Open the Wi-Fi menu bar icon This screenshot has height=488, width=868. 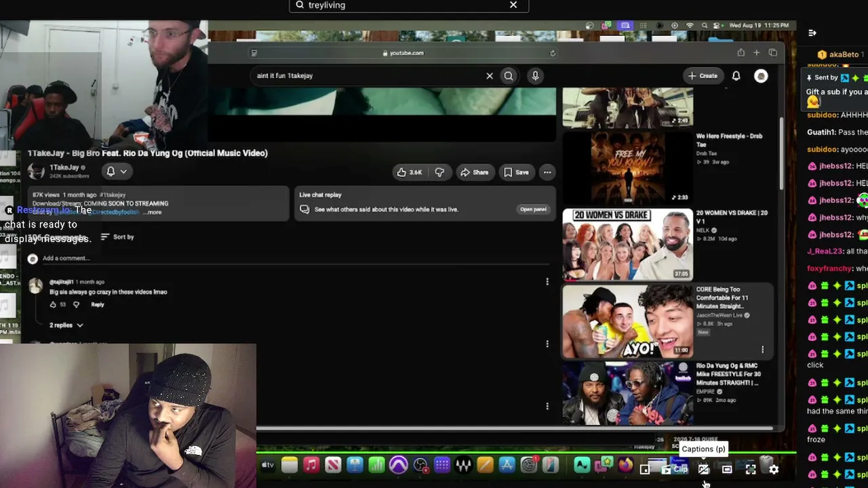point(690,26)
